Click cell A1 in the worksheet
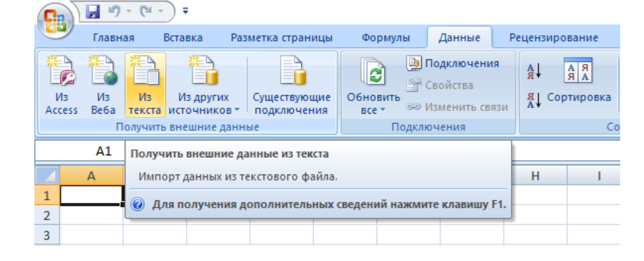 coord(92,195)
